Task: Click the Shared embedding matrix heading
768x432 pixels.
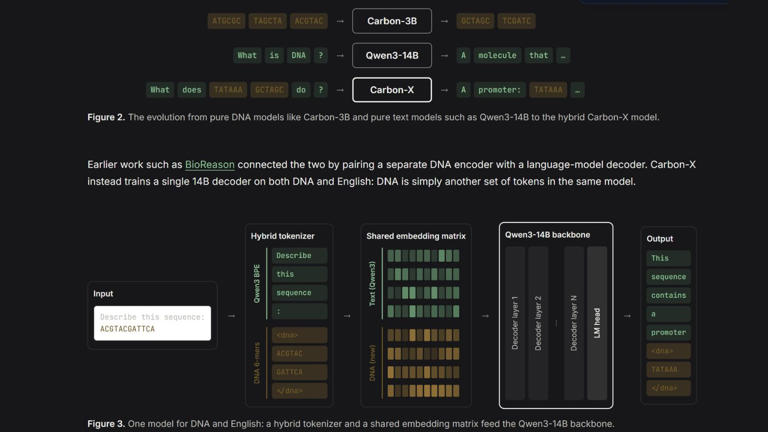Action: coord(416,236)
